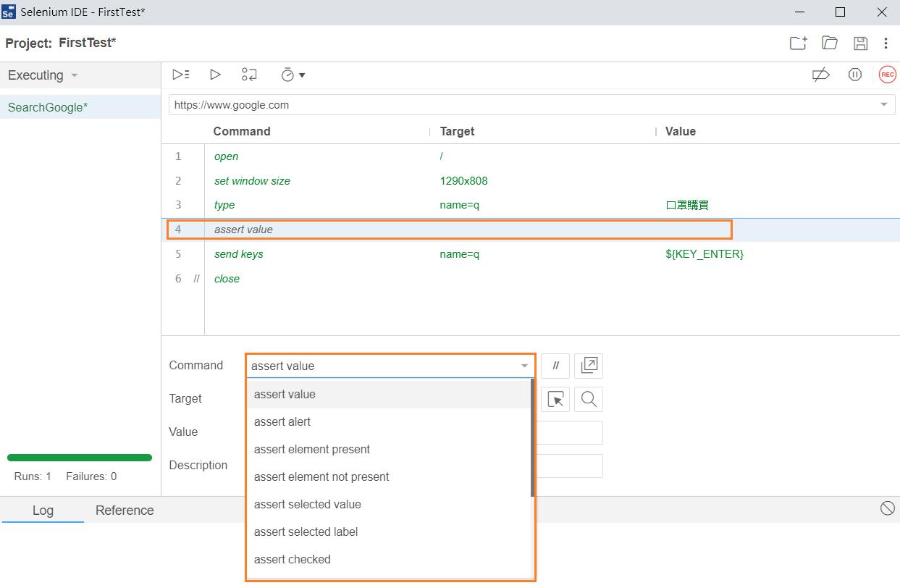Select assert element not present option
Viewport: 900px width, 588px height.
tap(390, 476)
